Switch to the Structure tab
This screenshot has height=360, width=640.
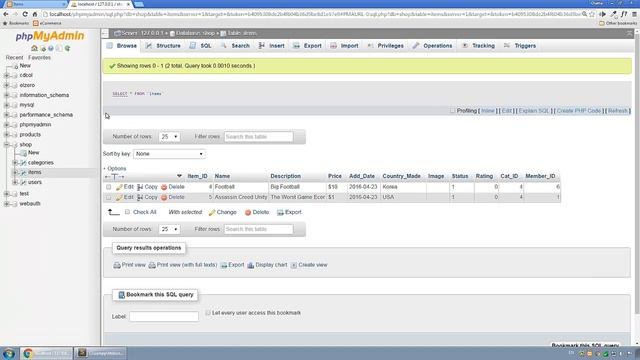click(163, 46)
